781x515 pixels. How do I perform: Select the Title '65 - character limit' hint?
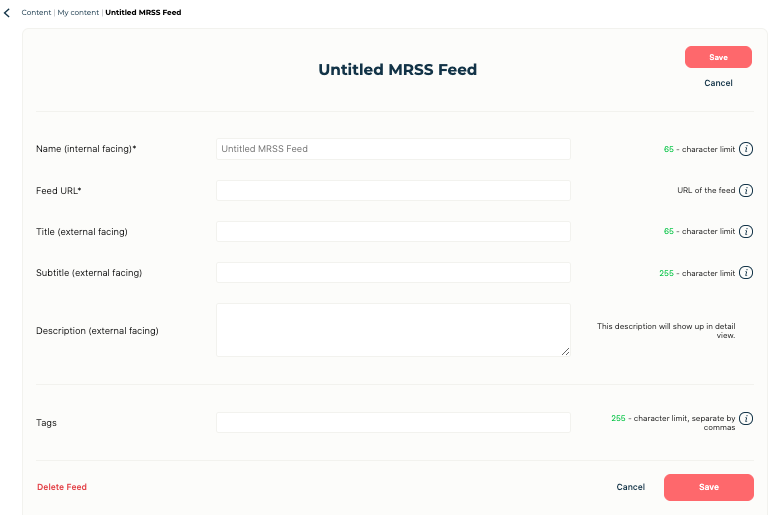699,232
